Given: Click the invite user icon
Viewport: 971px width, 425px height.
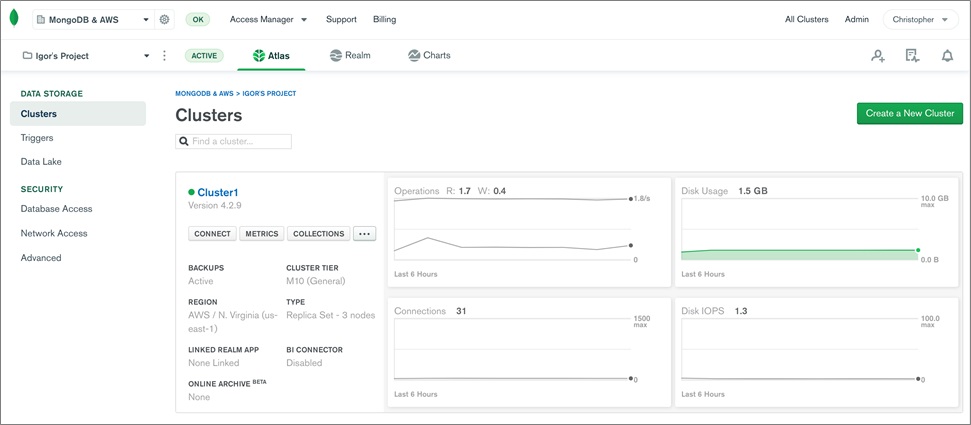Looking at the screenshot, I should point(877,56).
